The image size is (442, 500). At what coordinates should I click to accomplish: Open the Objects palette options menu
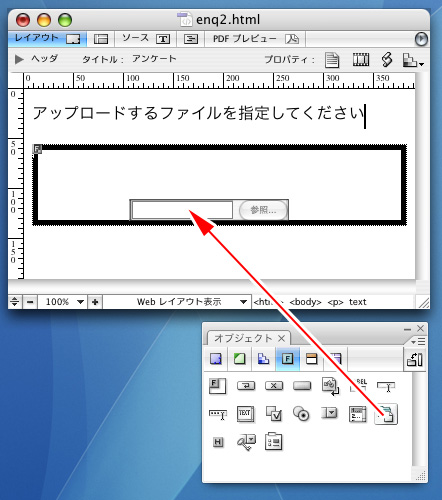click(418, 342)
